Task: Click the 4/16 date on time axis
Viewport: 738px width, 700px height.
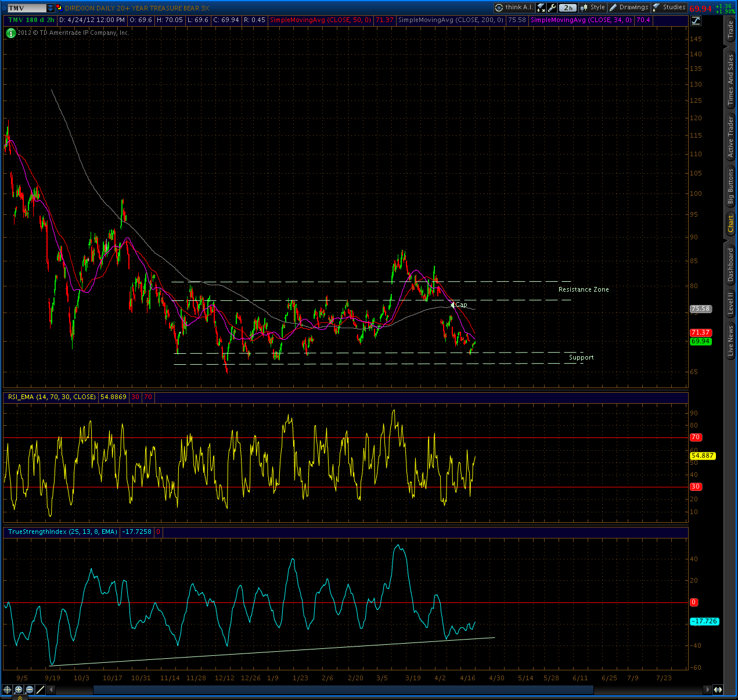Action: tap(467, 678)
